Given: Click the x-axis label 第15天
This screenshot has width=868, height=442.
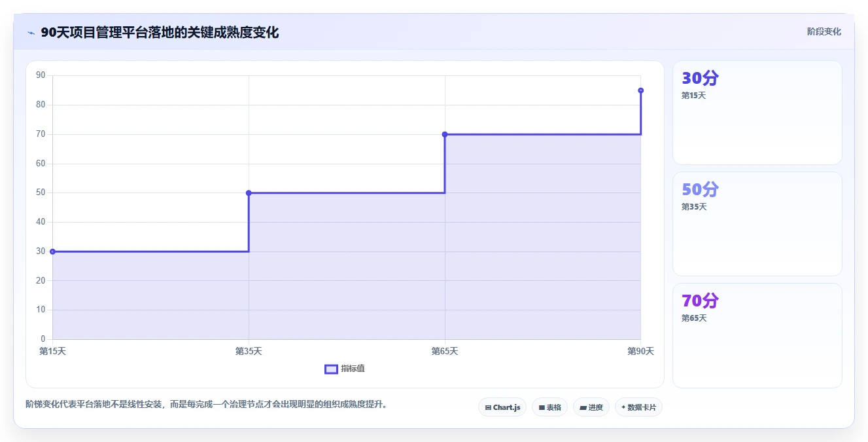Looking at the screenshot, I should coord(52,352).
